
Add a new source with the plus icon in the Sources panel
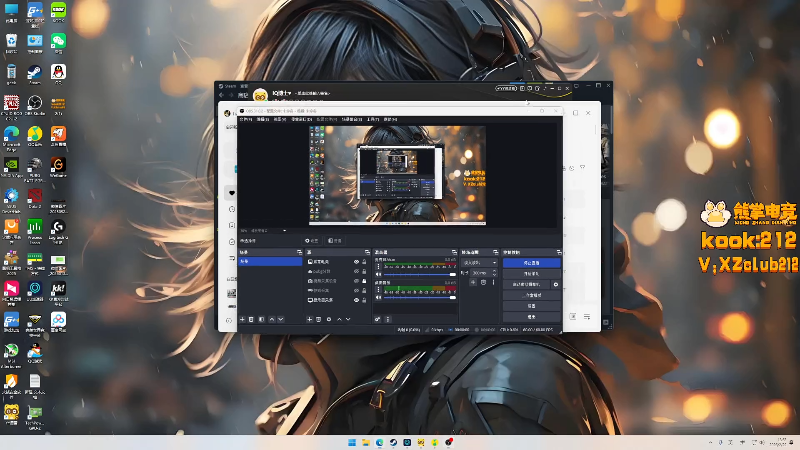pyautogui.click(x=309, y=319)
